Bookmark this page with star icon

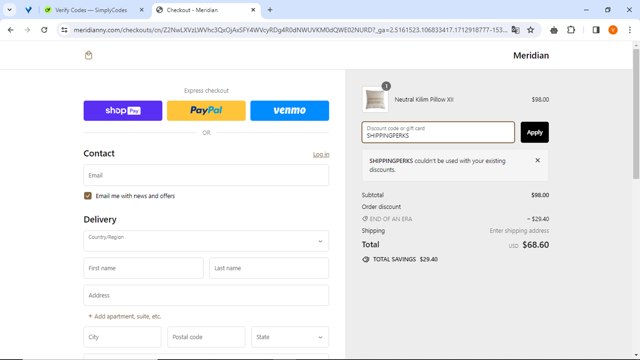point(531,30)
